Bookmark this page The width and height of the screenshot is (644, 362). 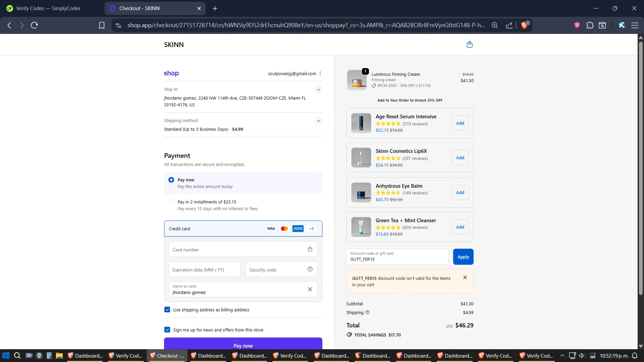(102, 25)
